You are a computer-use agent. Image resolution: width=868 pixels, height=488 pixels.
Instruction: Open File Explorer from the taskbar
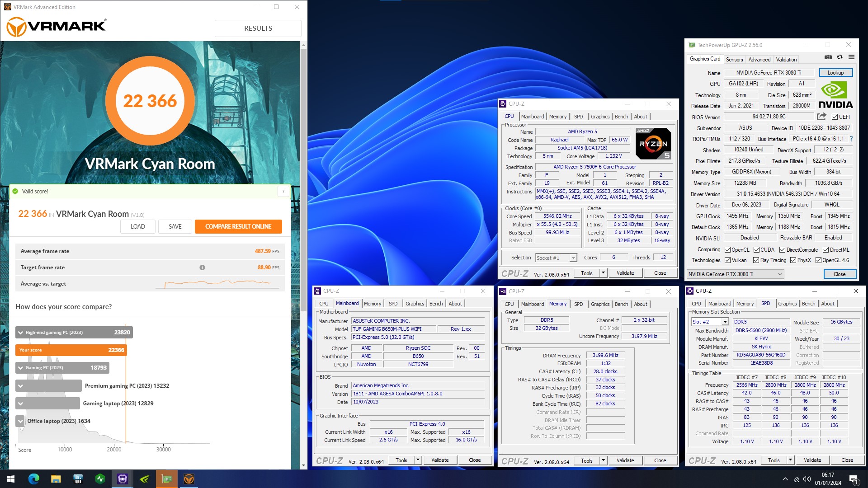pos(56,479)
